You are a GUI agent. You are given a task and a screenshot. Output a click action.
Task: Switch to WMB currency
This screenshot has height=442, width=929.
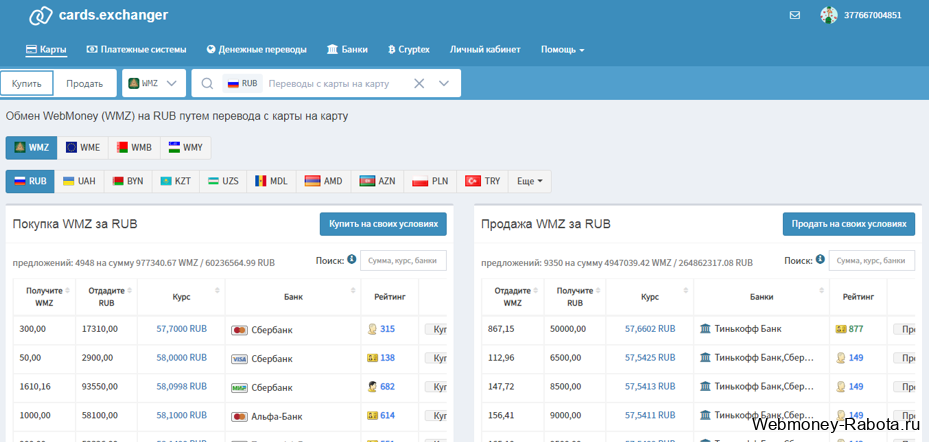(x=134, y=148)
